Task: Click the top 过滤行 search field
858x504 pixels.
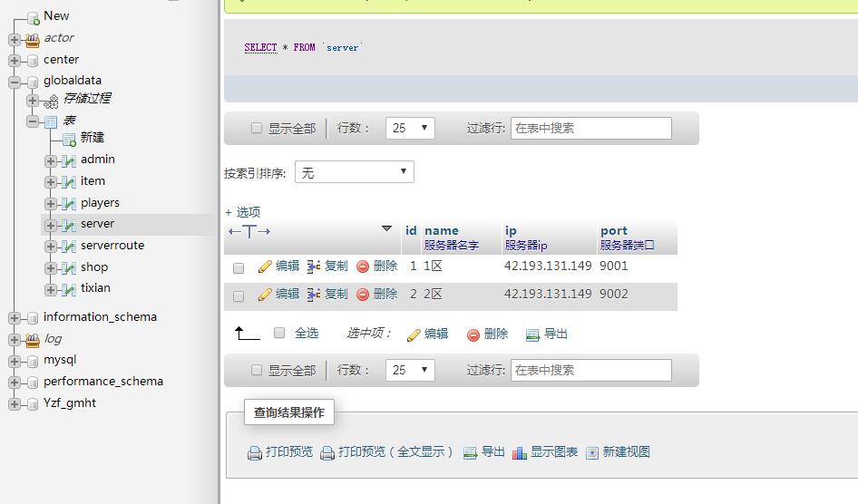Action: tap(590, 129)
